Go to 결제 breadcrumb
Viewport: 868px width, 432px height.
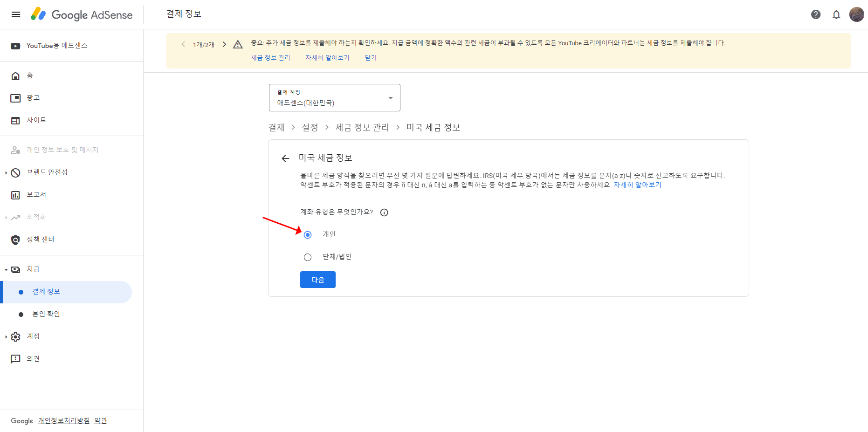pos(276,128)
